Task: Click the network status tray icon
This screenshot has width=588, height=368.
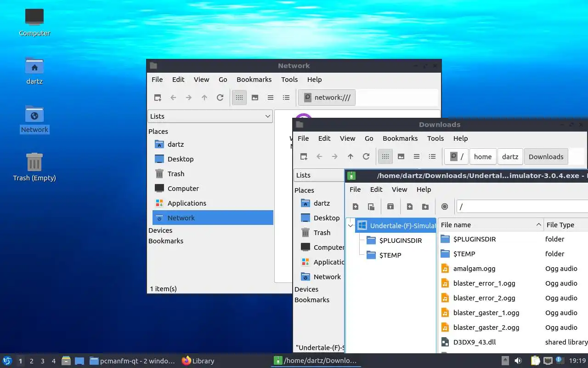Action: click(548, 361)
